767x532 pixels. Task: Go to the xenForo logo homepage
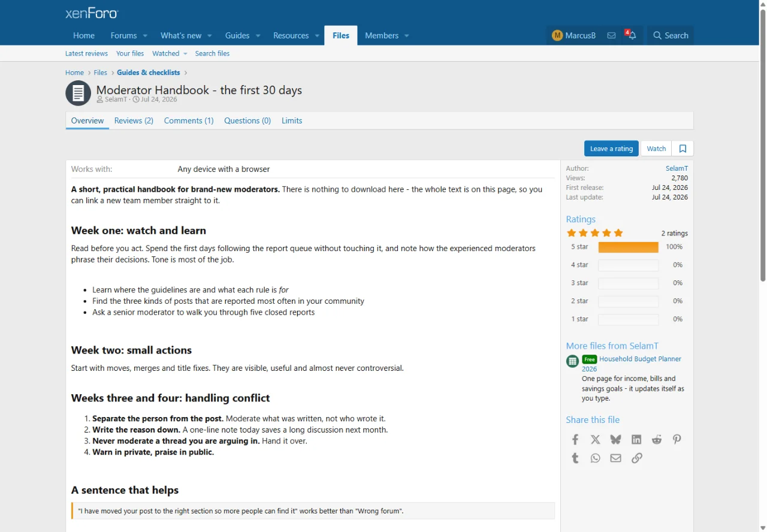pos(92,13)
